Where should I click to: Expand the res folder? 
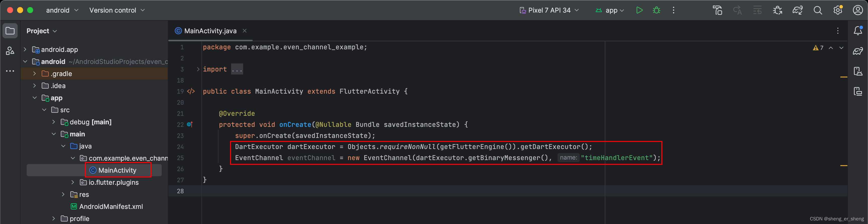[x=63, y=194]
